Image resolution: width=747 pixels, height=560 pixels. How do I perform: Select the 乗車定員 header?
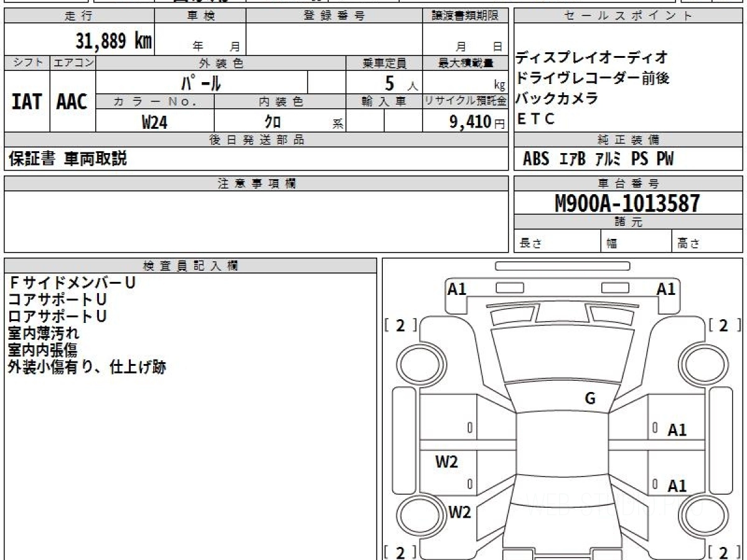coord(384,63)
